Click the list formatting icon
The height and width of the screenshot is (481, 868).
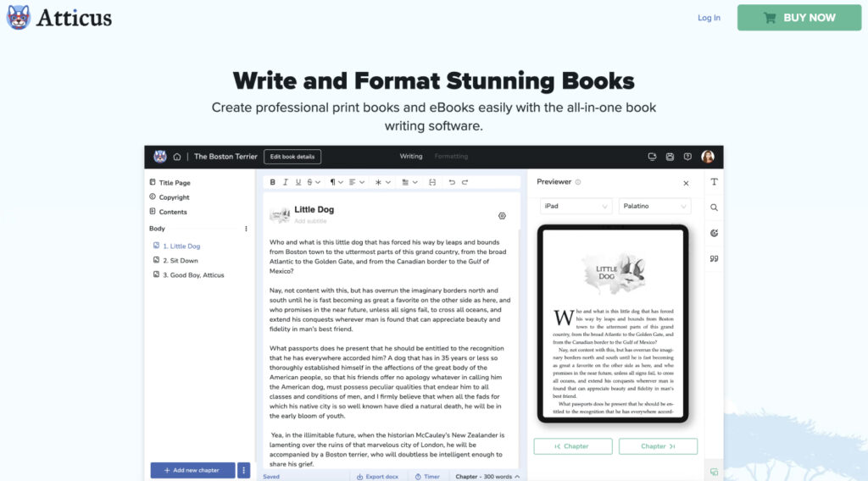click(405, 182)
